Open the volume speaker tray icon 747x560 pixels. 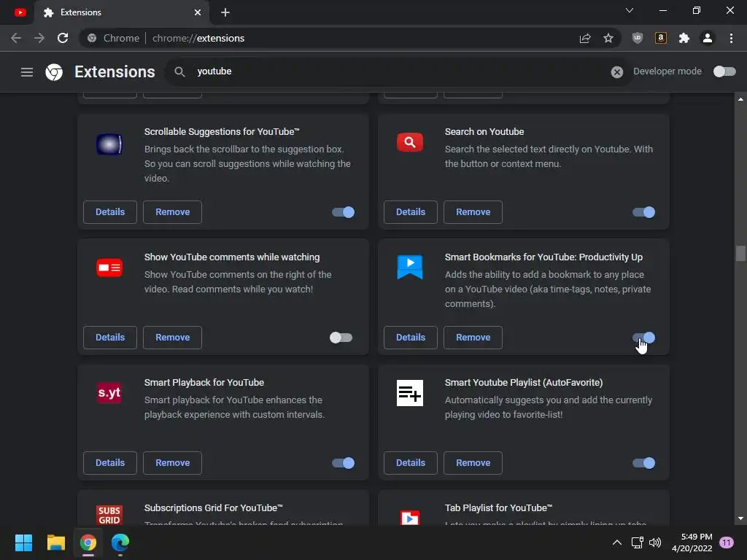(655, 542)
